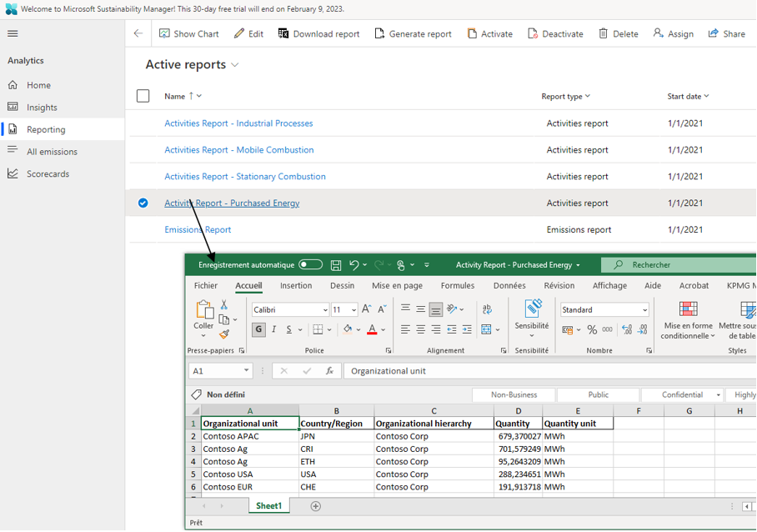Image resolution: width=757 pixels, height=532 pixels.
Task: Expand the A1 name box dropdown
Action: click(246, 371)
